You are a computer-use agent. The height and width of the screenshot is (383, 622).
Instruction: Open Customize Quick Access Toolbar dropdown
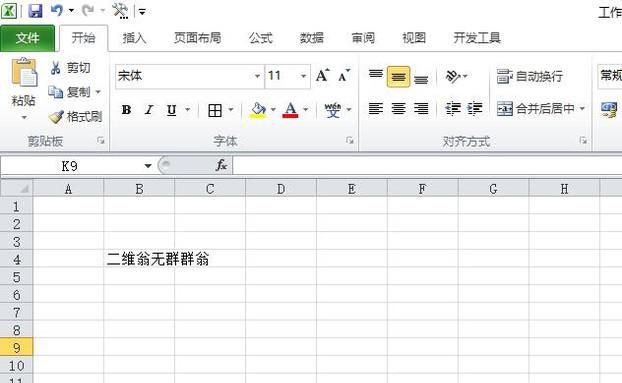tap(142, 12)
